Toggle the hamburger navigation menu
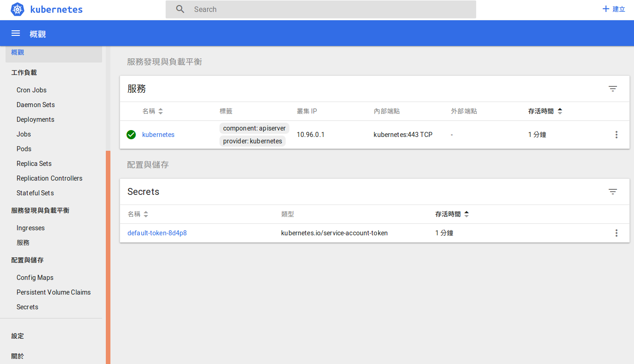Viewport: 634px width, 364px height. click(16, 34)
